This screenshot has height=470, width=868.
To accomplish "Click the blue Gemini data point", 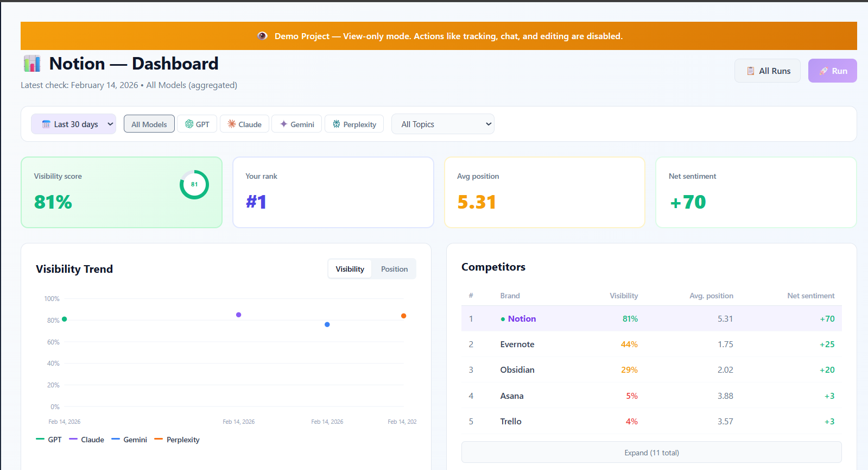I will click(x=327, y=324).
